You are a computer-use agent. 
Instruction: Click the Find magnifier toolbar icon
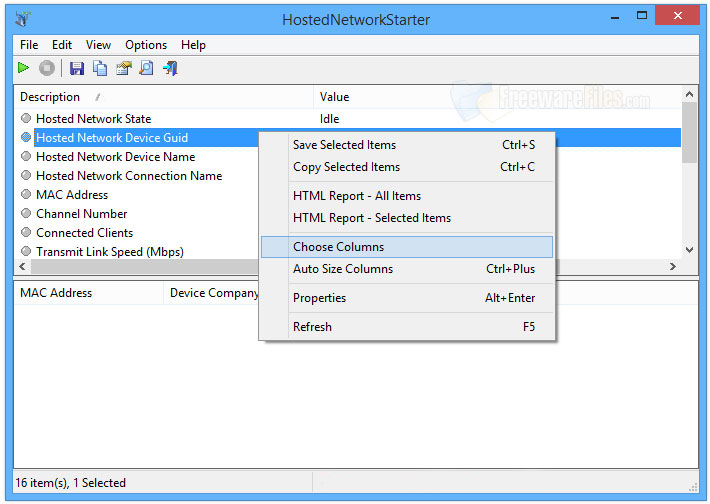146,68
